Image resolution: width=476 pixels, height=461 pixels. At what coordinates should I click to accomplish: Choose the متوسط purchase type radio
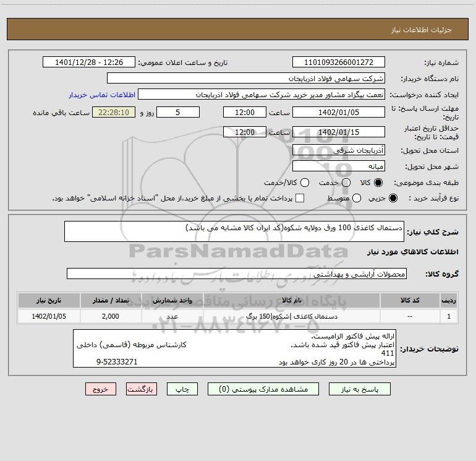[x=357, y=198]
